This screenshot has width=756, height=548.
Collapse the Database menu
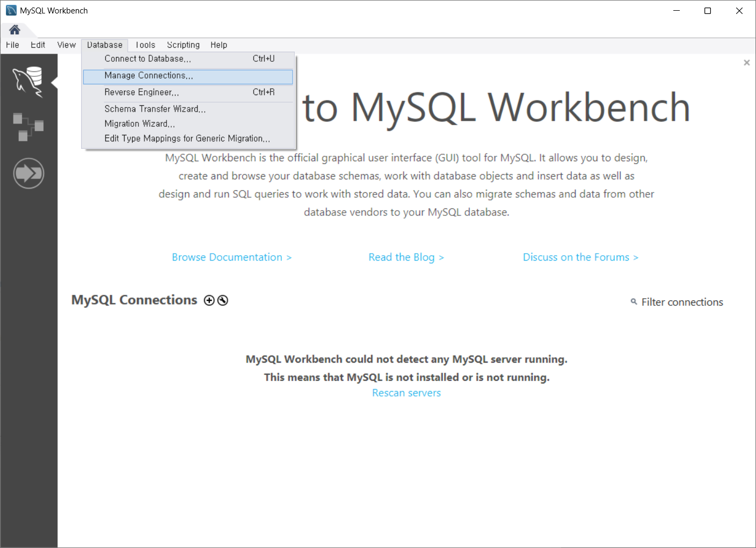coord(105,45)
